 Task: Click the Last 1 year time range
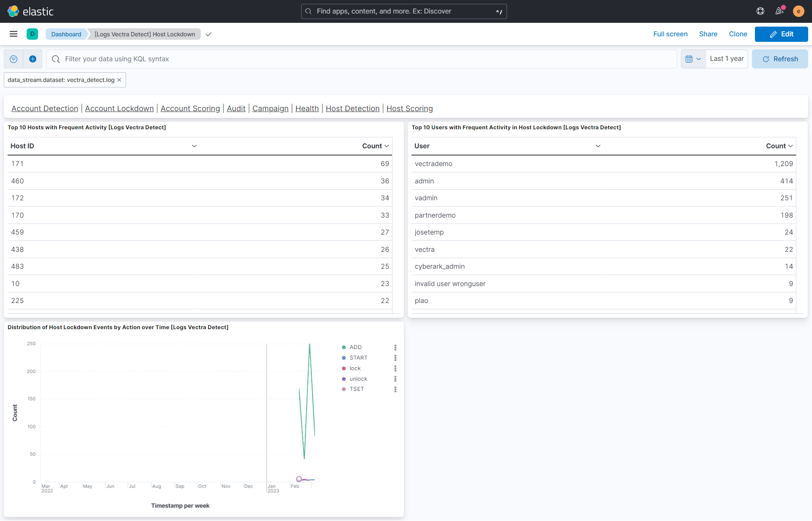727,59
